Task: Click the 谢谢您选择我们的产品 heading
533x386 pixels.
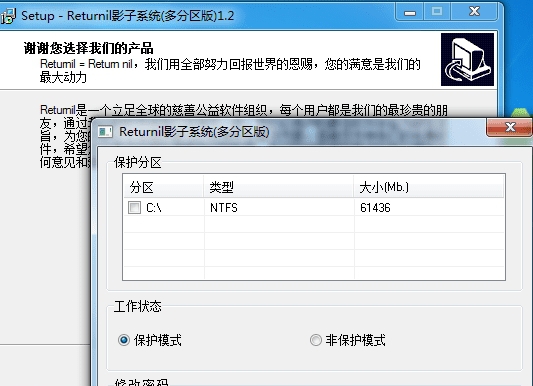Action: pyautogui.click(x=88, y=48)
